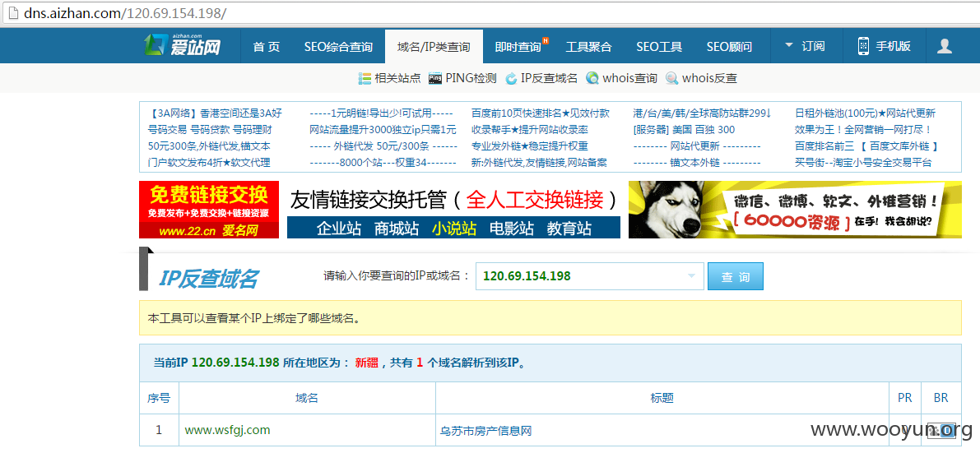Click 电影站 in the banner

(511, 228)
